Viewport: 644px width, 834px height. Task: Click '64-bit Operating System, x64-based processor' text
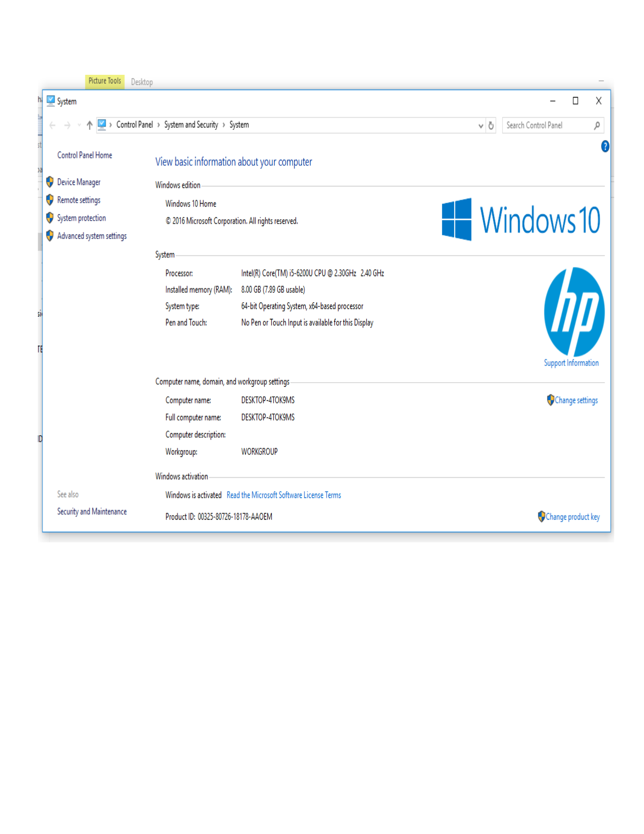click(x=302, y=306)
